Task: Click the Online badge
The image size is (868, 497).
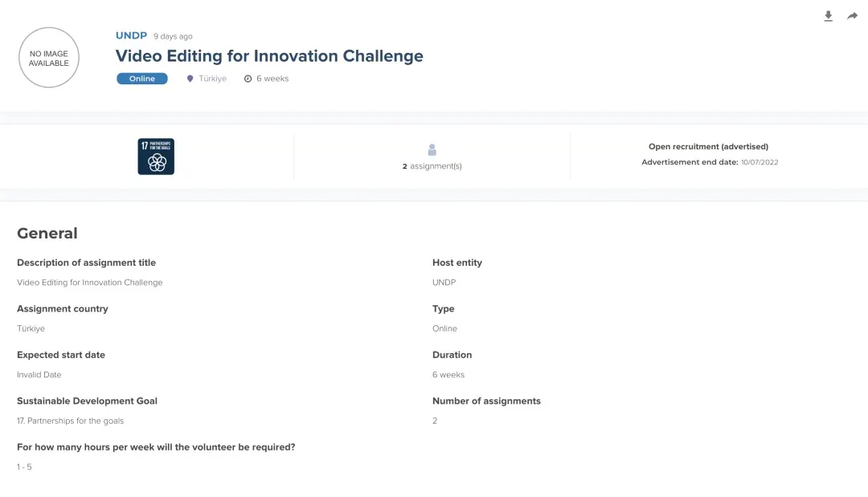Action: point(142,79)
